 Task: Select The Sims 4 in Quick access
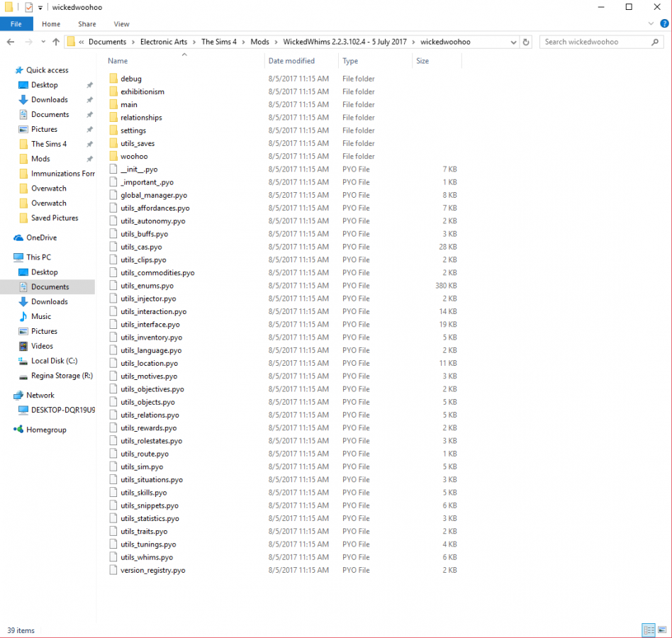[x=48, y=144]
